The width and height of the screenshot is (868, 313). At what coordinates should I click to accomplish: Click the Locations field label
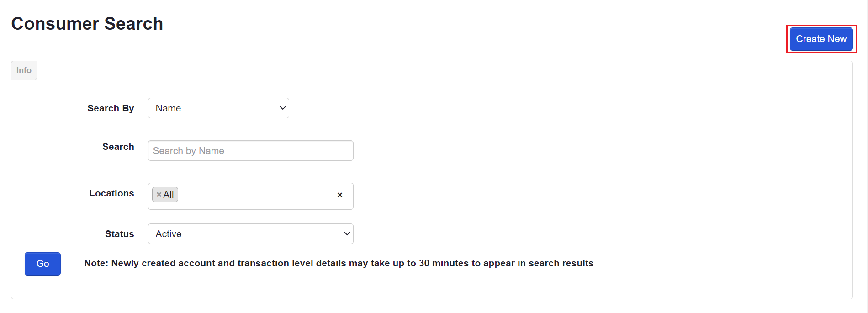click(x=111, y=193)
